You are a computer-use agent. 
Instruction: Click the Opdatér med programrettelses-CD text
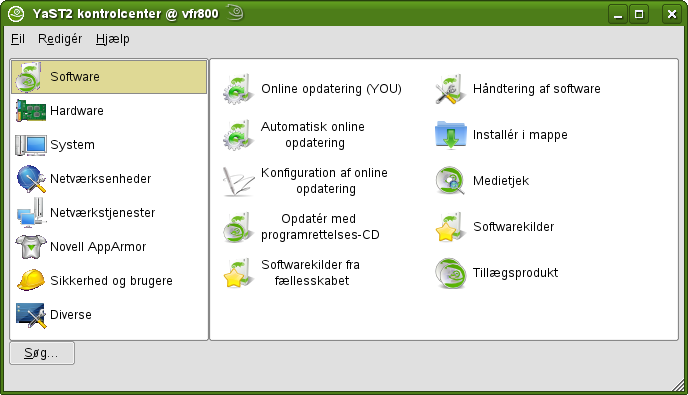tap(320, 227)
